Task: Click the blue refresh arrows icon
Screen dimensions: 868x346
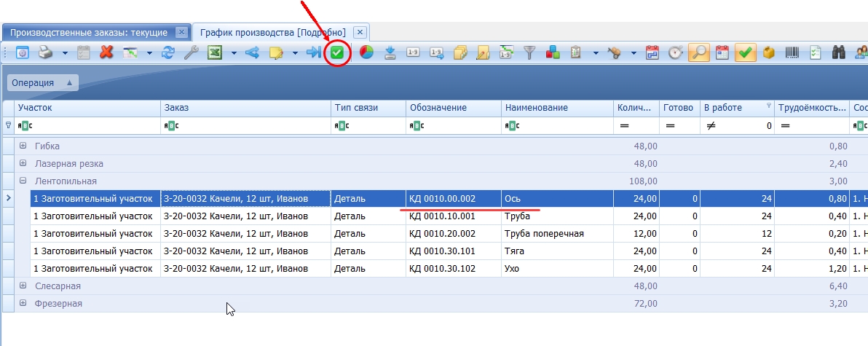Action: coord(167,53)
